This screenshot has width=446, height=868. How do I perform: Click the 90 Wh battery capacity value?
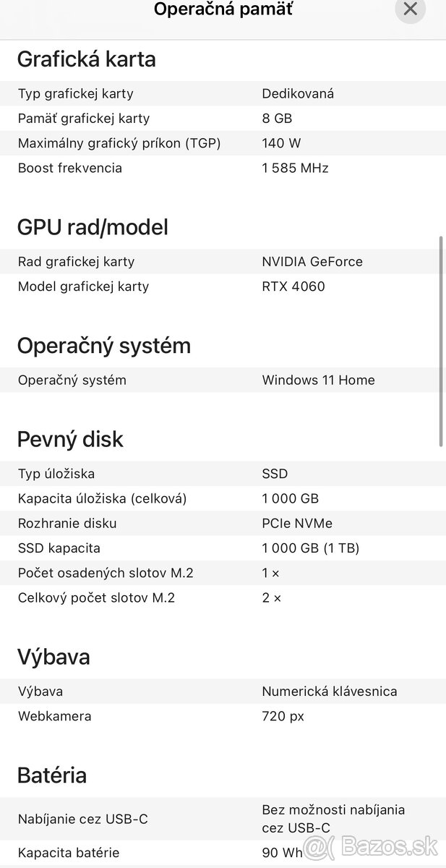click(x=278, y=852)
